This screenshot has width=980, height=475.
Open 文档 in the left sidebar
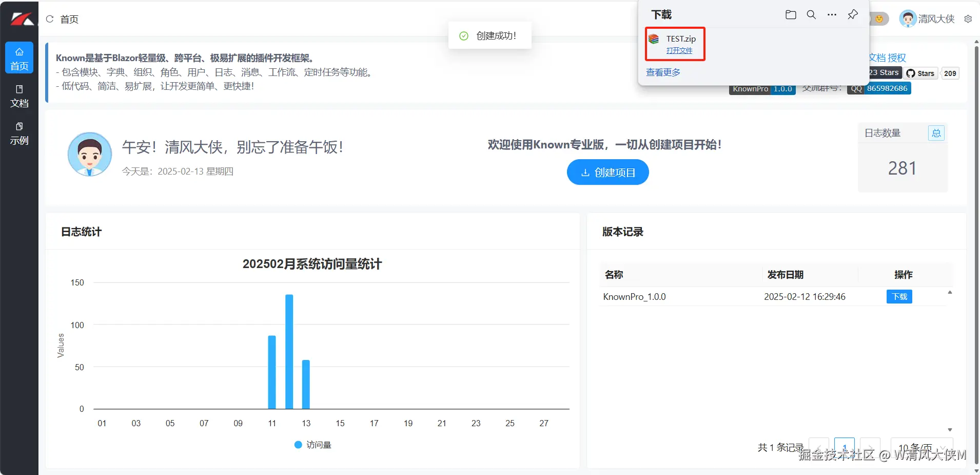tap(19, 96)
